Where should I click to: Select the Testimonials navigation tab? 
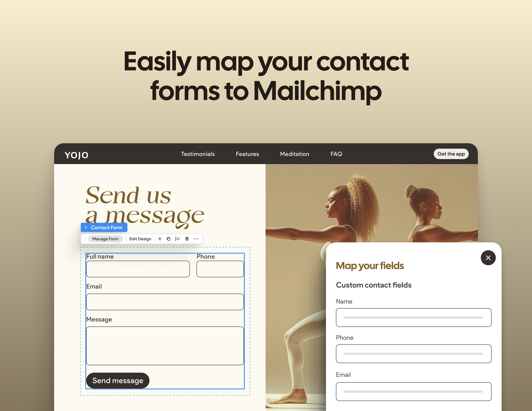[x=198, y=154]
